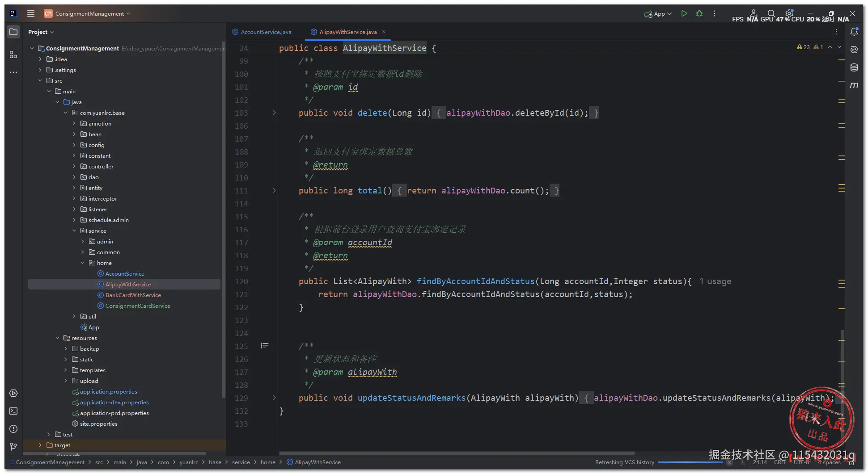Open the Problems tool window
Image resolution: width=868 pixels, height=474 pixels.
pyautogui.click(x=13, y=429)
